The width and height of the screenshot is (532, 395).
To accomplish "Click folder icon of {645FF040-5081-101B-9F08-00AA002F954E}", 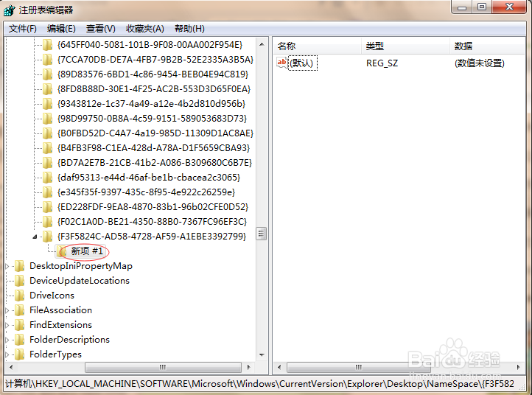I will point(47,45).
